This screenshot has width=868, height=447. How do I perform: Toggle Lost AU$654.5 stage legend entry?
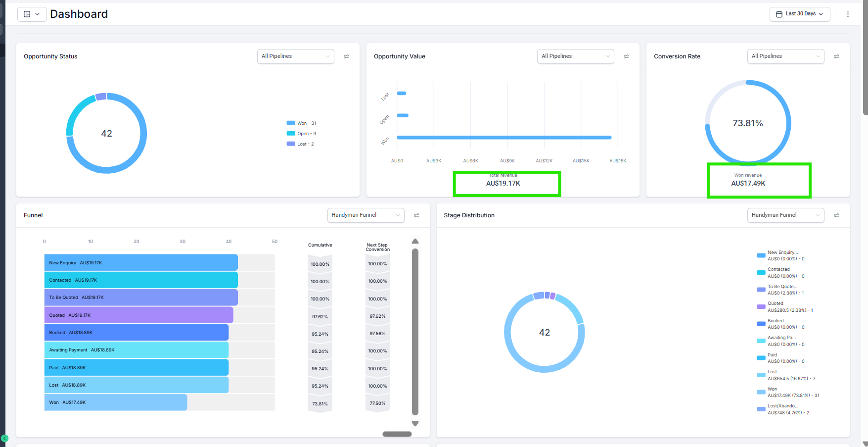click(786, 375)
